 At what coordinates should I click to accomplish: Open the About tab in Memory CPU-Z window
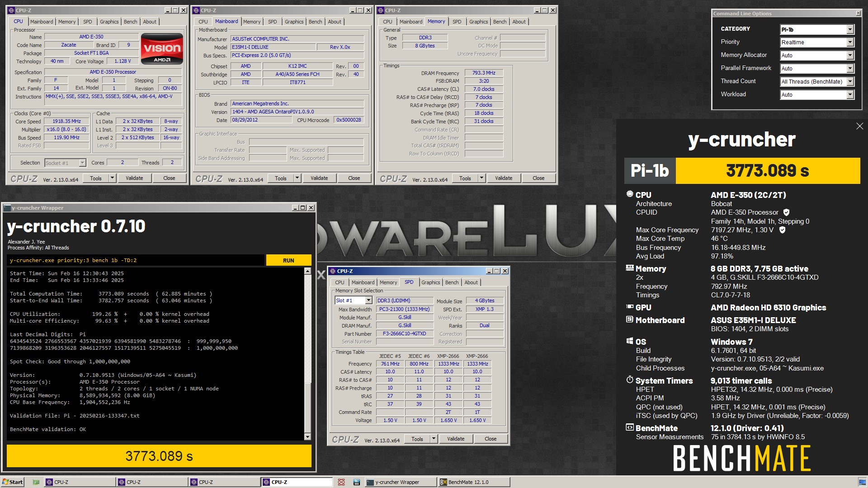click(519, 22)
